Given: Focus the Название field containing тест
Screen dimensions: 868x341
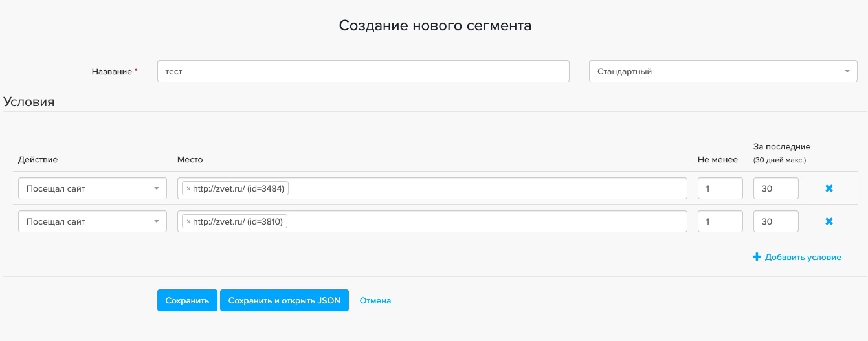Looking at the screenshot, I should [x=362, y=71].
